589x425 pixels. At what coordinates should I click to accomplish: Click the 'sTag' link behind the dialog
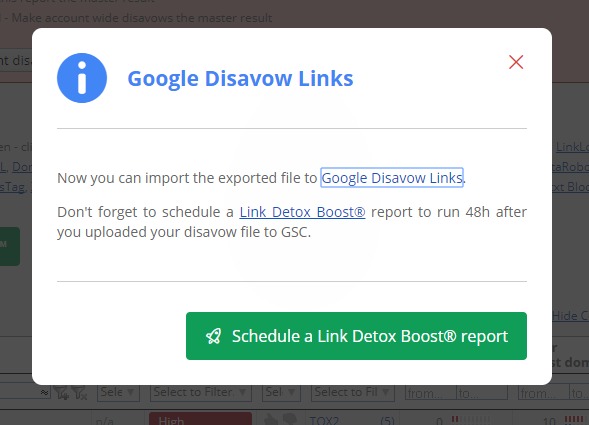(x=12, y=186)
